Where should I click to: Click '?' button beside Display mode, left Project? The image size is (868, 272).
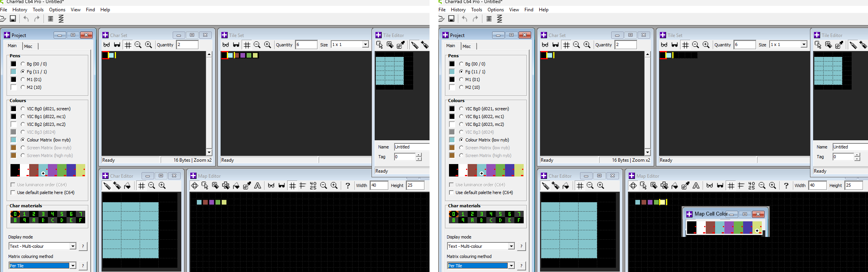pyautogui.click(x=83, y=246)
